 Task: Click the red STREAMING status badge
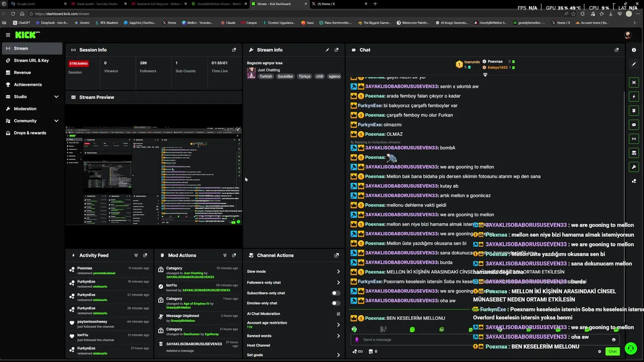click(78, 63)
